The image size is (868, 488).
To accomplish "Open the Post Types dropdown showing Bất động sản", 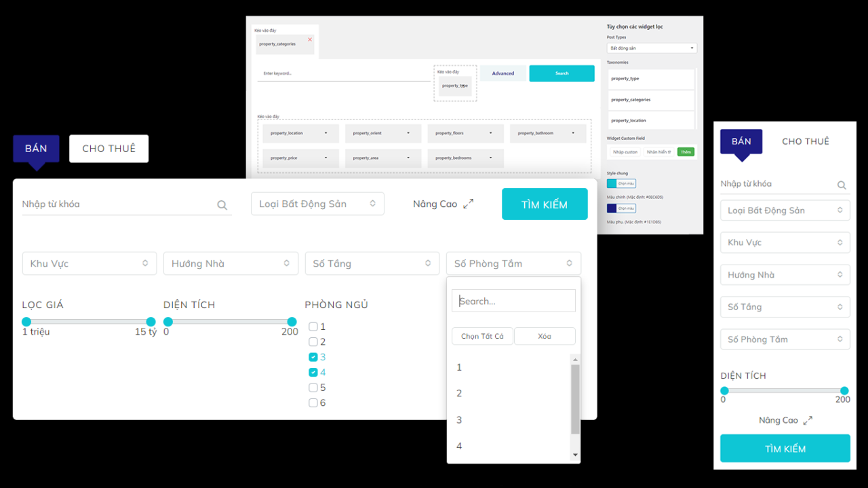I will pyautogui.click(x=651, y=48).
